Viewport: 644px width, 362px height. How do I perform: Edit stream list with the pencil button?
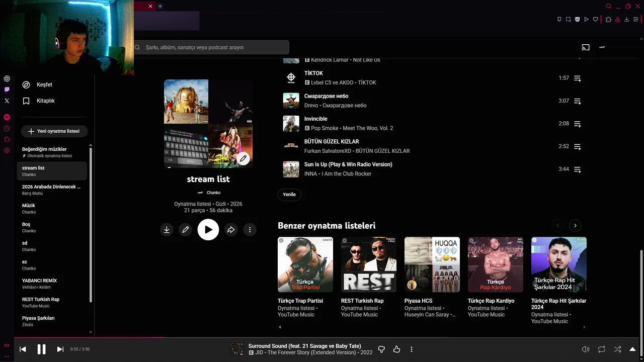click(x=186, y=230)
